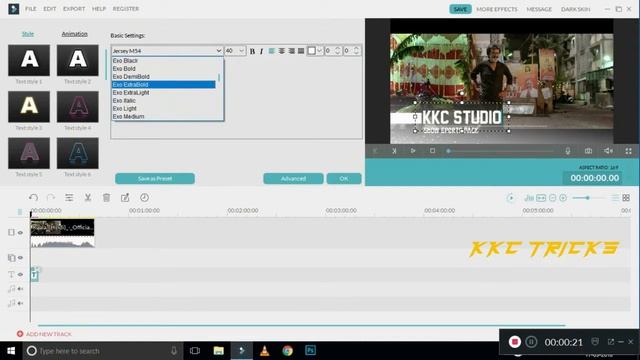
Task: Switch to the Animation tab
Action: tap(74, 34)
